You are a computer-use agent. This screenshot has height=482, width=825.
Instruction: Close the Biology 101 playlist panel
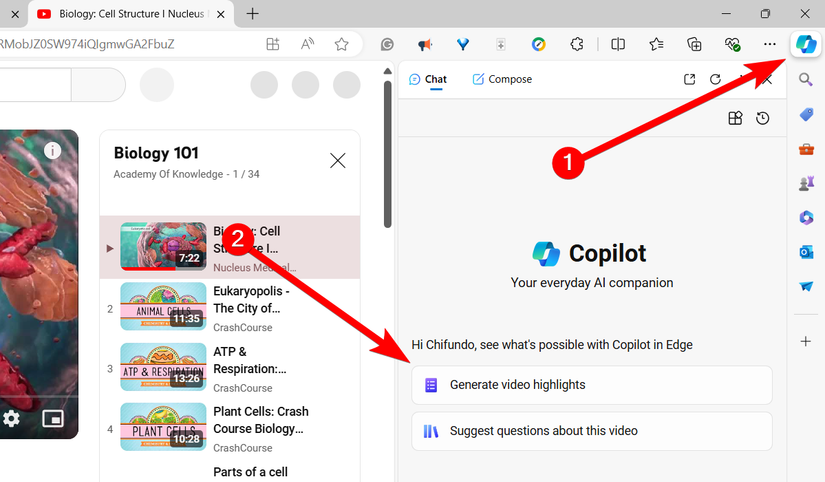coord(337,160)
